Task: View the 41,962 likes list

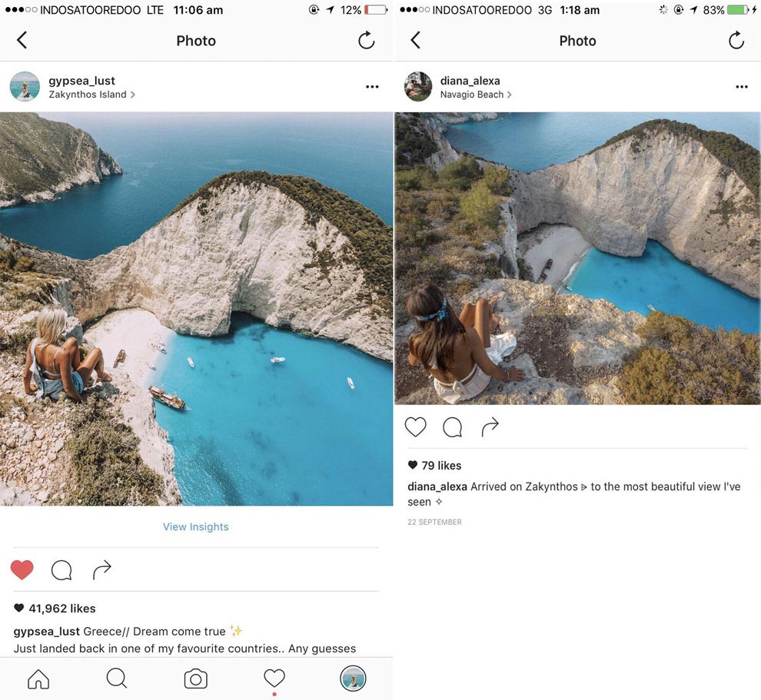Action: pyautogui.click(x=61, y=609)
